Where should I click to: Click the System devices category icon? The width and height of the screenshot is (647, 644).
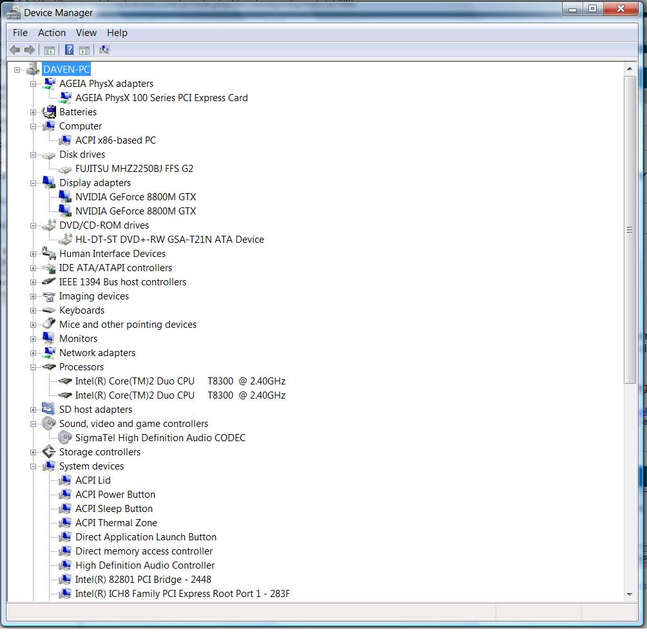click(x=49, y=466)
